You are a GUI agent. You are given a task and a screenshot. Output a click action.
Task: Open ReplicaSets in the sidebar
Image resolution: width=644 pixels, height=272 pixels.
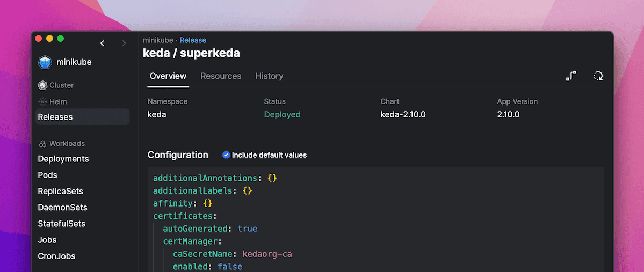61,191
